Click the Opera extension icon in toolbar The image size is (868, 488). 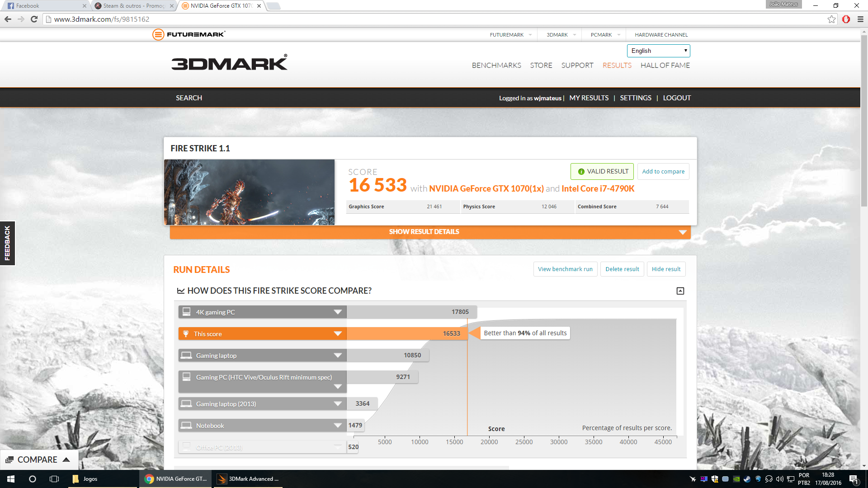[x=846, y=19]
